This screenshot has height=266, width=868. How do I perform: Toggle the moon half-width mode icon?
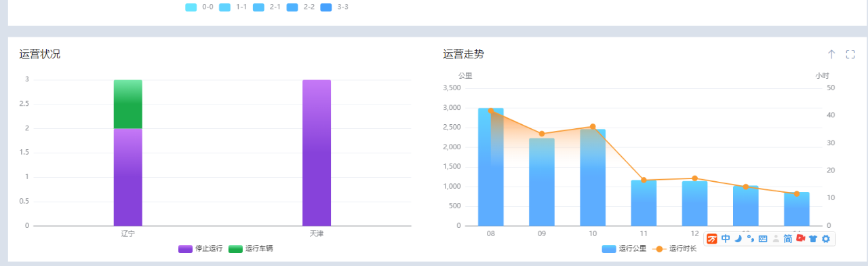[738, 239]
